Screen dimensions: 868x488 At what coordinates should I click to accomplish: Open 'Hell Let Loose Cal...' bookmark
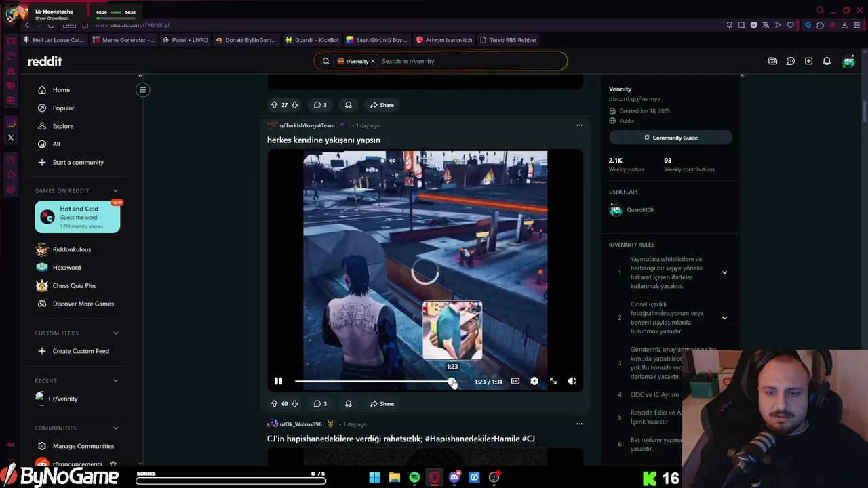click(54, 40)
